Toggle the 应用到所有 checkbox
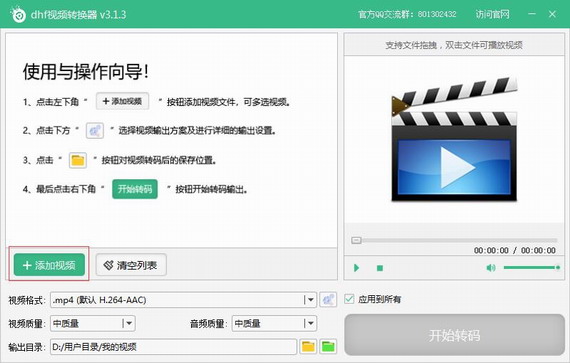The height and width of the screenshot is (363, 570). pos(349,299)
